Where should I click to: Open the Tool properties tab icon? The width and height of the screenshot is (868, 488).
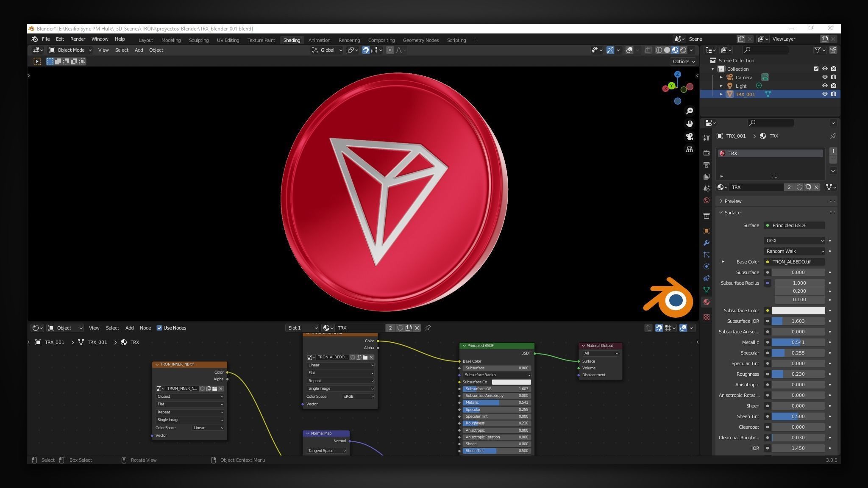point(706,137)
